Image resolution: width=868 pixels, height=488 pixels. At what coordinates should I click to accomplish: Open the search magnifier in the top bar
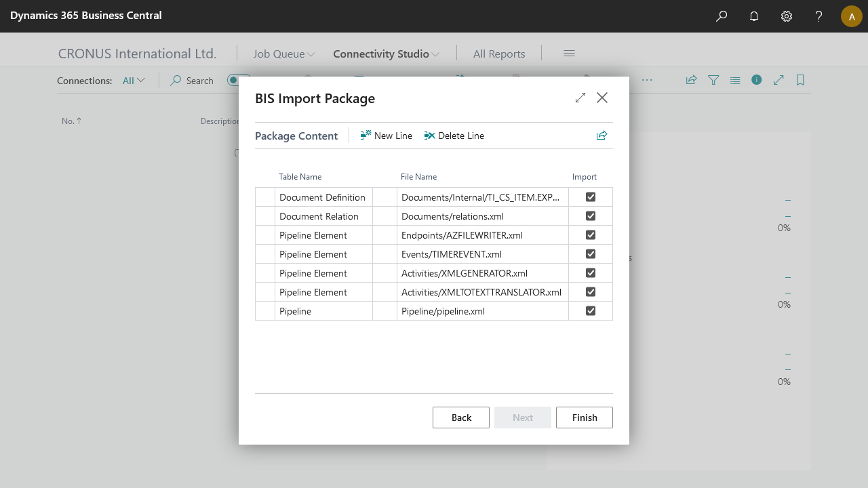[x=722, y=16]
